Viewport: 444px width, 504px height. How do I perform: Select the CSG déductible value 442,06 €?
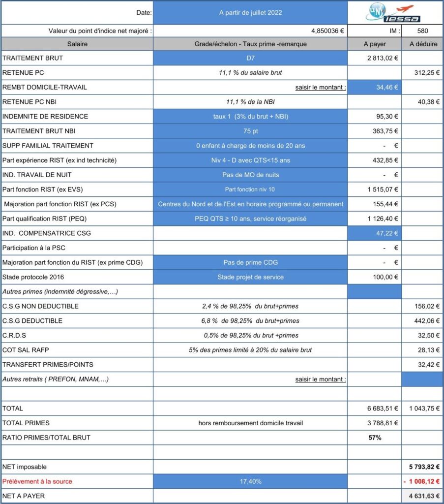(x=427, y=321)
